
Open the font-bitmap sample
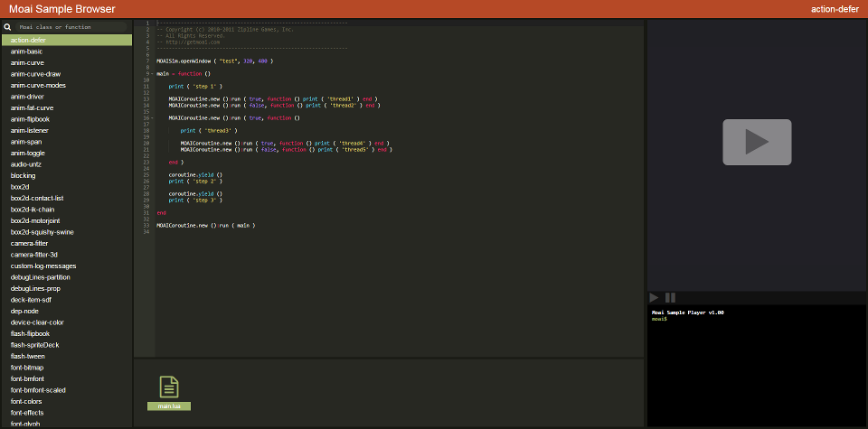[x=67, y=367]
